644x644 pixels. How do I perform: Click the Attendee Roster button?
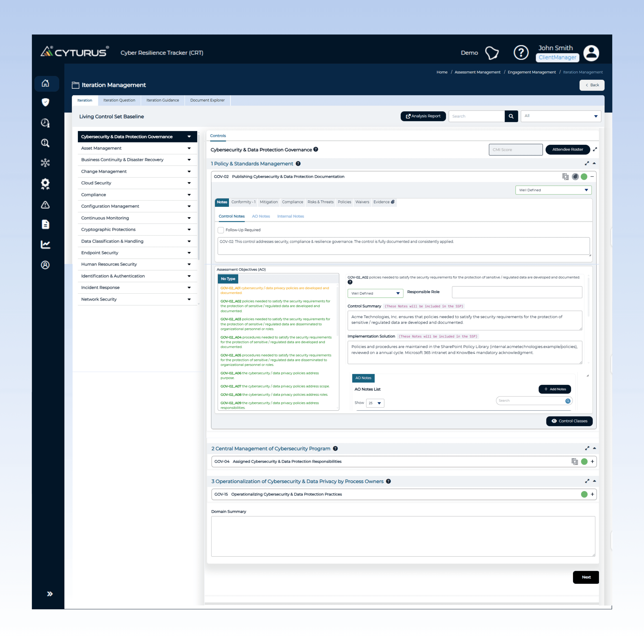(x=567, y=149)
